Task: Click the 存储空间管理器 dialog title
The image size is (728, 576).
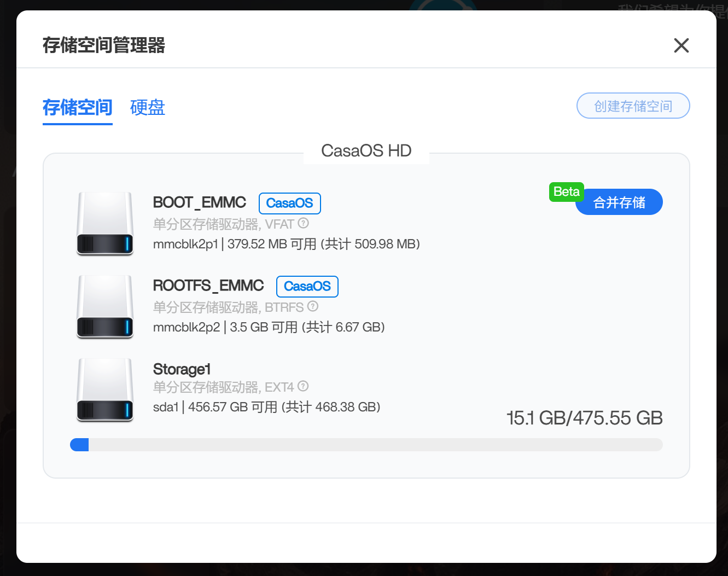Action: coord(103,45)
